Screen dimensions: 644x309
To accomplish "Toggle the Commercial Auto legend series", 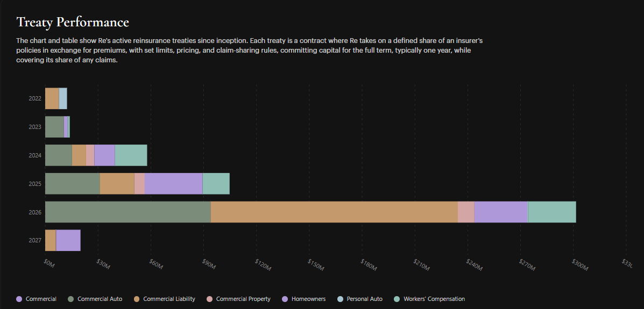I will (95, 299).
